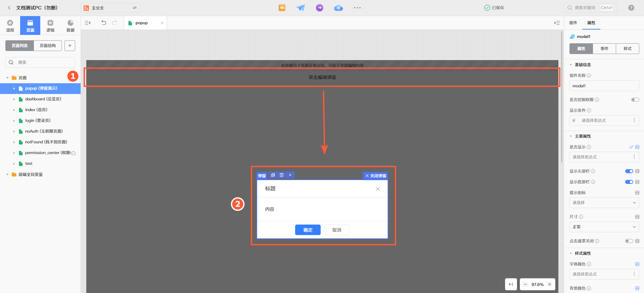The height and width of the screenshot is (293, 644).
Task: Click the zoom in plus button
Action: (x=550, y=284)
